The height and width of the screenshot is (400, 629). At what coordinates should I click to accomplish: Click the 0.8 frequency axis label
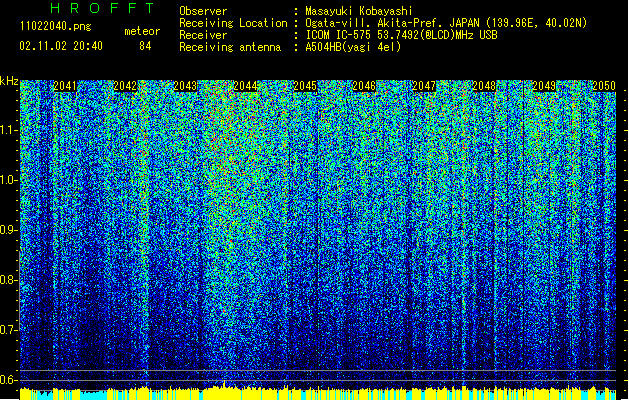coord(8,280)
